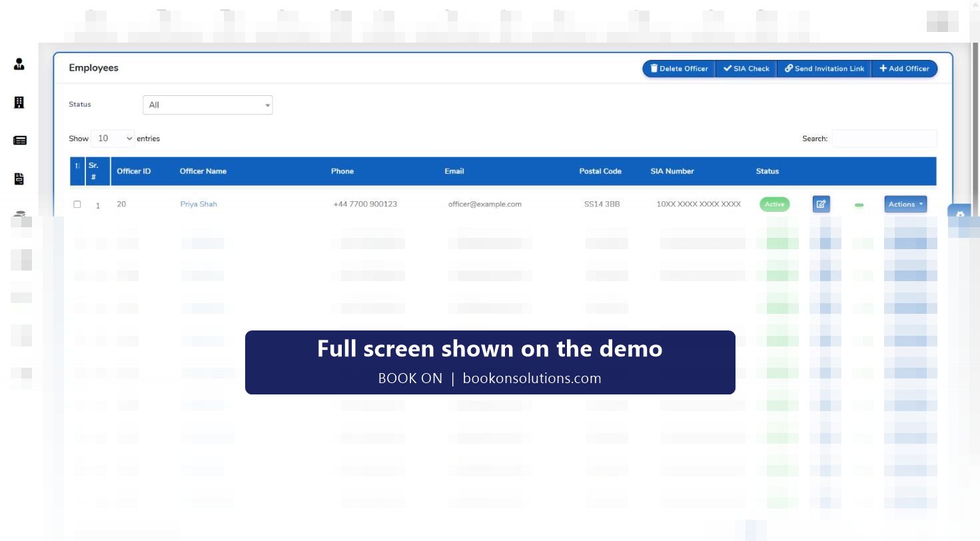
Task: Click SIA number 10XX XXXX XXXX XXXX
Action: pos(699,204)
